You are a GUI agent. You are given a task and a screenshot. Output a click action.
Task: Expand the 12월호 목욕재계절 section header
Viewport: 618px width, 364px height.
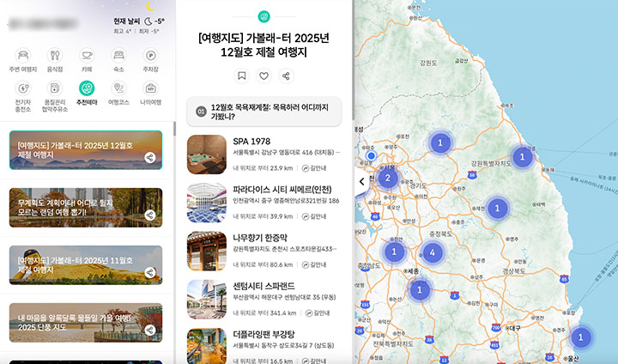coord(264,112)
